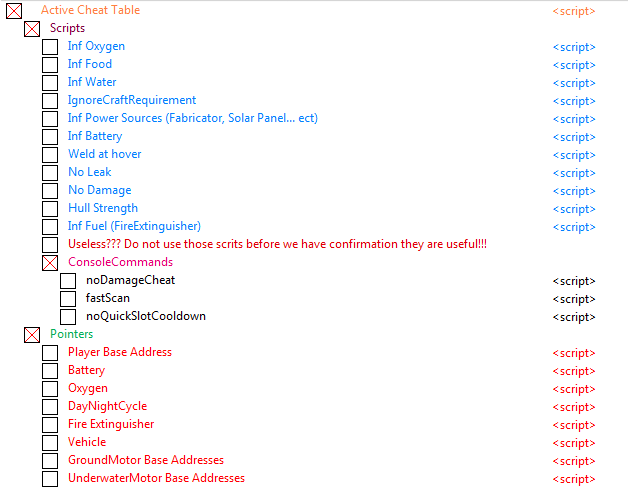The height and width of the screenshot is (490, 628).
Task: Open the <script> value of Active Cheat Table
Action: coord(574,11)
